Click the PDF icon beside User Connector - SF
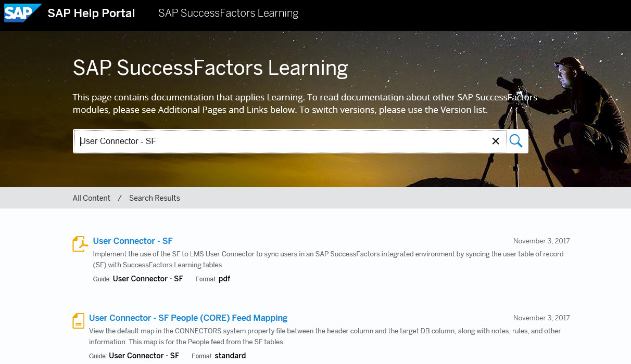Image resolution: width=631 pixels, height=364 pixels. point(80,244)
